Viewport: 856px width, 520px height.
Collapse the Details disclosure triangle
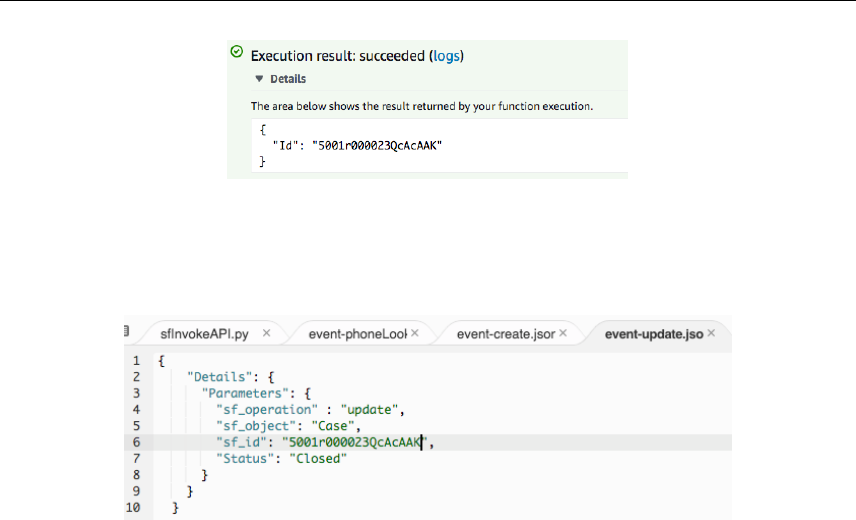click(259, 79)
